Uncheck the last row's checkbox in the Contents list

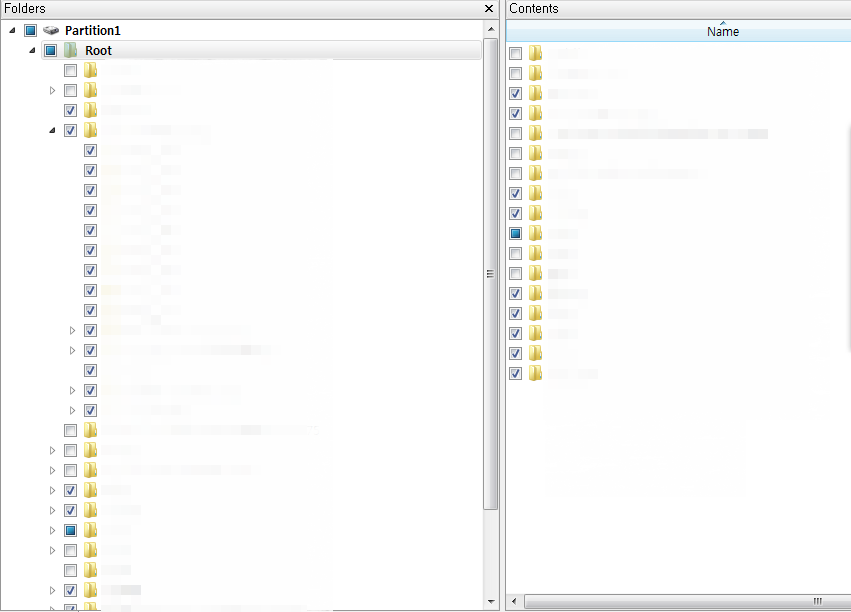[x=516, y=373]
